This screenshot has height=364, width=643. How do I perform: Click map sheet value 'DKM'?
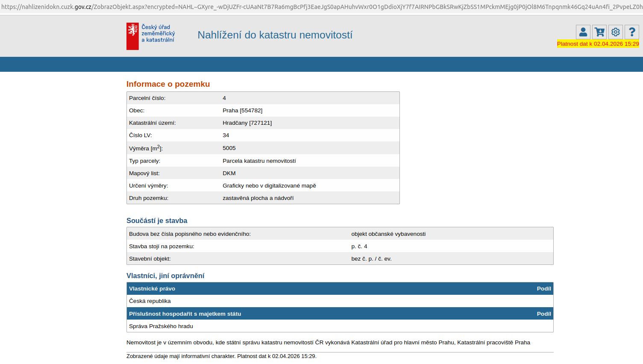229,173
